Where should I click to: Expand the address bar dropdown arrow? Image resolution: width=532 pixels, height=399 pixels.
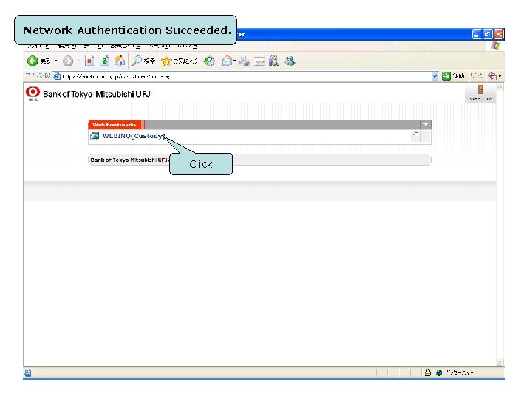(434, 76)
